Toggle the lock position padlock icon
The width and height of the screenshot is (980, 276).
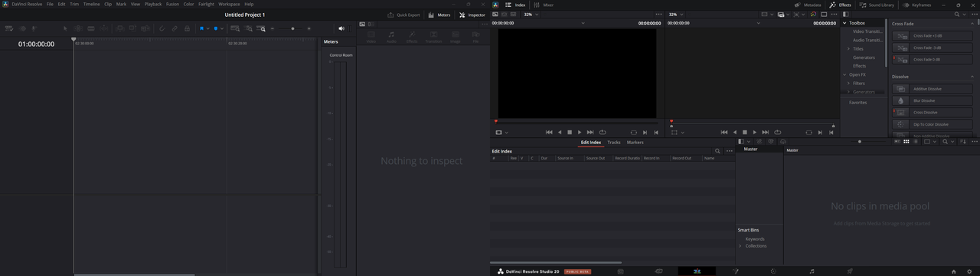pos(187,28)
